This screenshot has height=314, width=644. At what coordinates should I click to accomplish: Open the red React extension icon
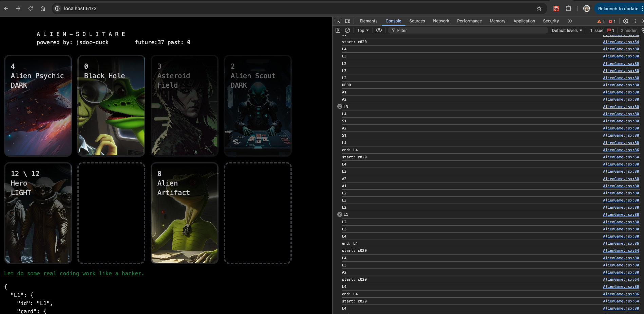point(556,8)
